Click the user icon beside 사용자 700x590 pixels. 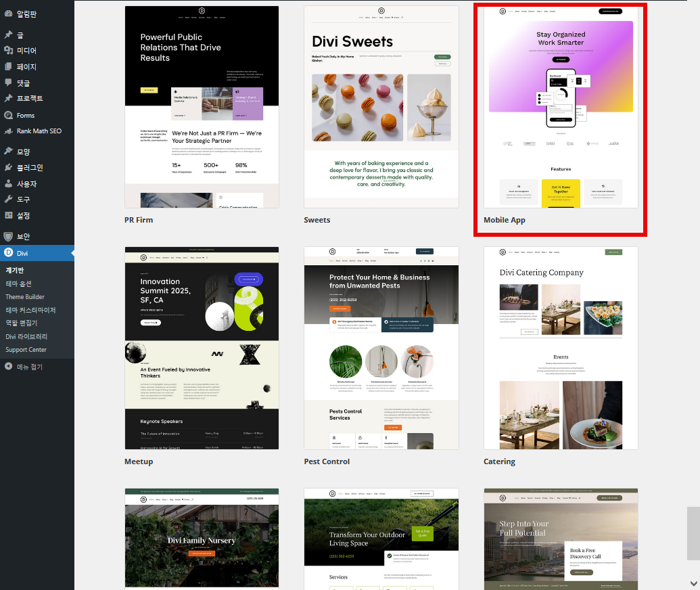tap(8, 183)
